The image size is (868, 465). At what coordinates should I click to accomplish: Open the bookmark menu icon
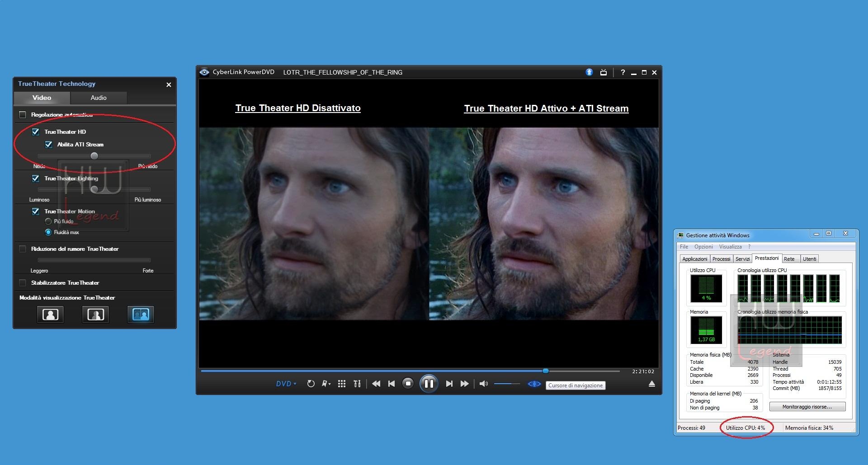[326, 384]
